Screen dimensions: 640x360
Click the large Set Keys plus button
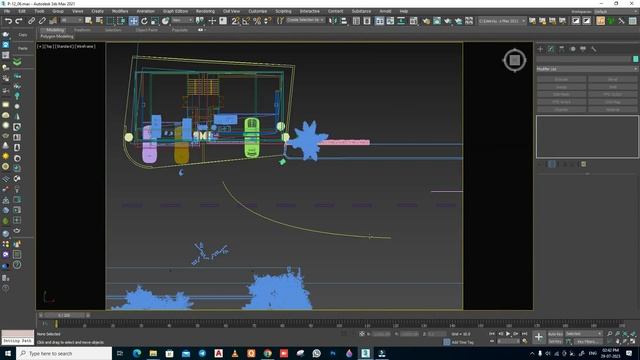pos(539,337)
